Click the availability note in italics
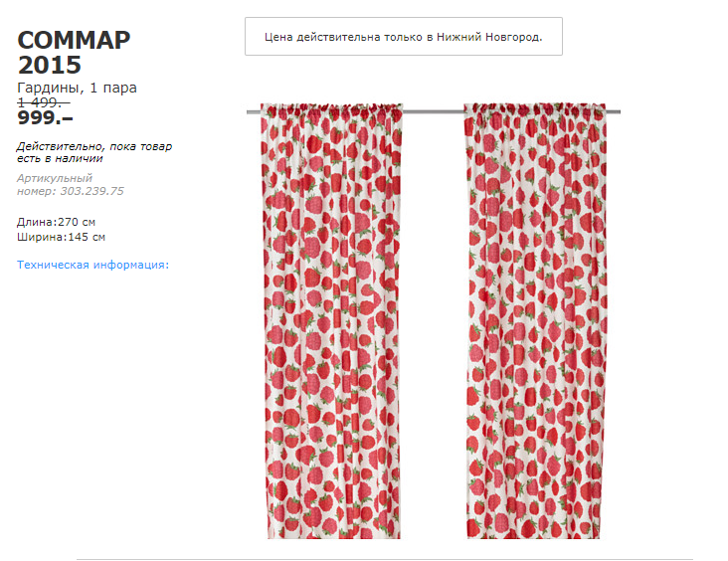 pos(94,152)
